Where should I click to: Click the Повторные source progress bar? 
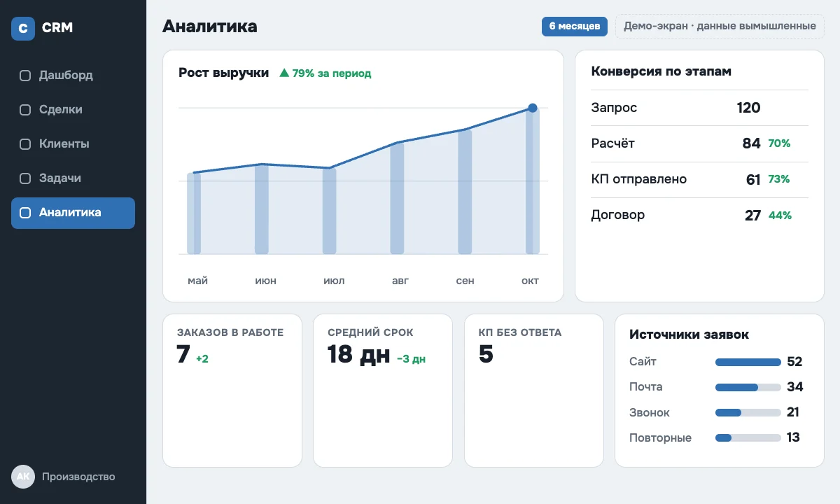point(748,437)
